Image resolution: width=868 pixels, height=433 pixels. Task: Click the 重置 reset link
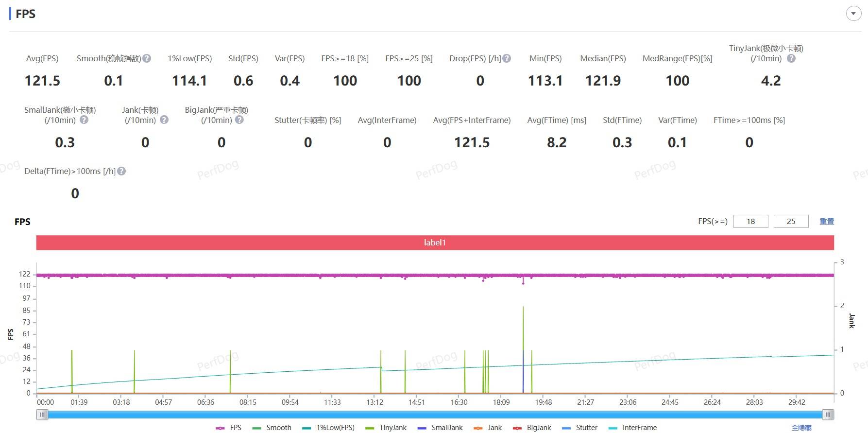827,221
